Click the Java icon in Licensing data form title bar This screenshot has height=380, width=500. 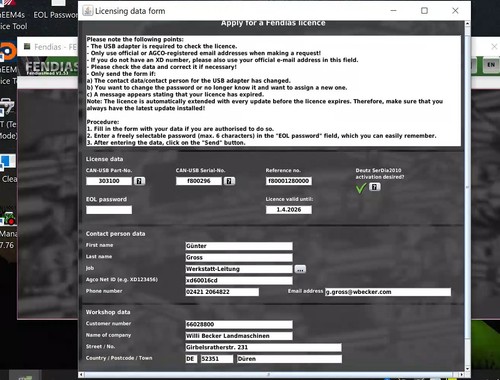[x=88, y=11]
